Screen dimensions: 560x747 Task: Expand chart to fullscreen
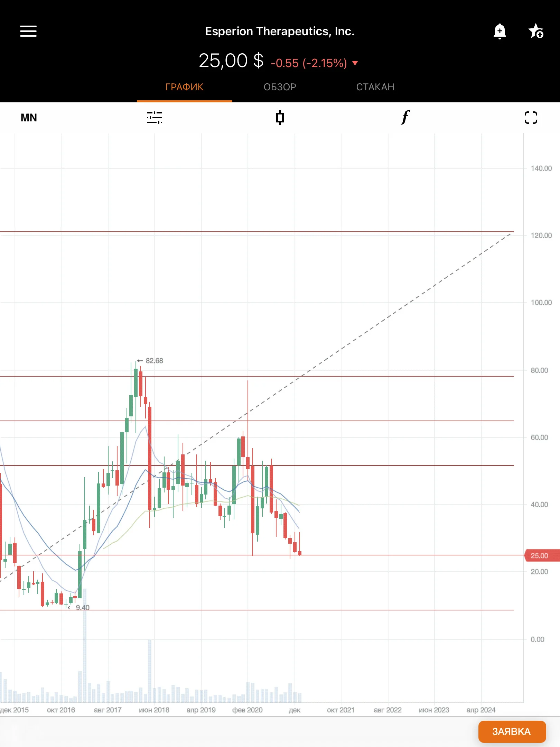click(x=531, y=118)
